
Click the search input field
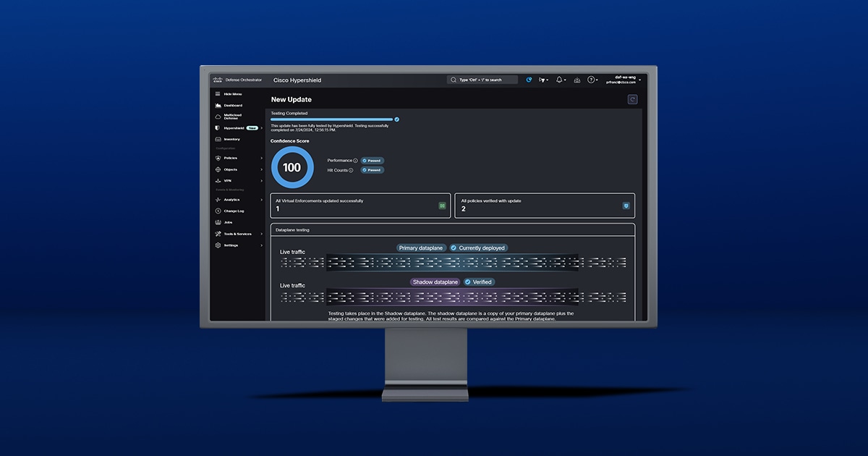(x=482, y=80)
